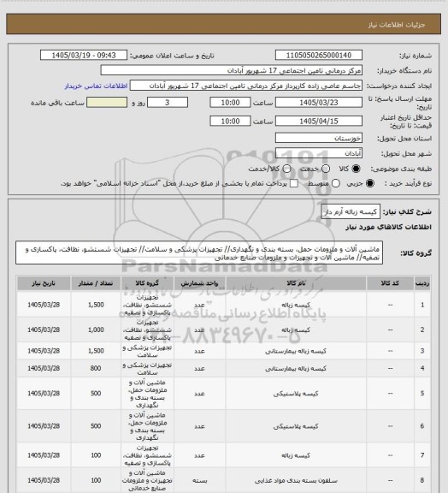
Task: Click the remaining days field showing 3
Action: tap(168, 103)
